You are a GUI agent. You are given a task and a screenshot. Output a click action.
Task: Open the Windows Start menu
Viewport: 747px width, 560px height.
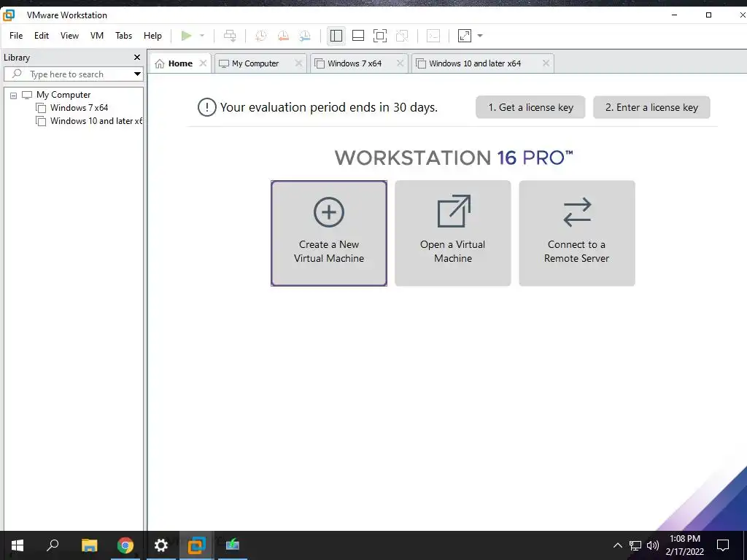[x=18, y=545]
